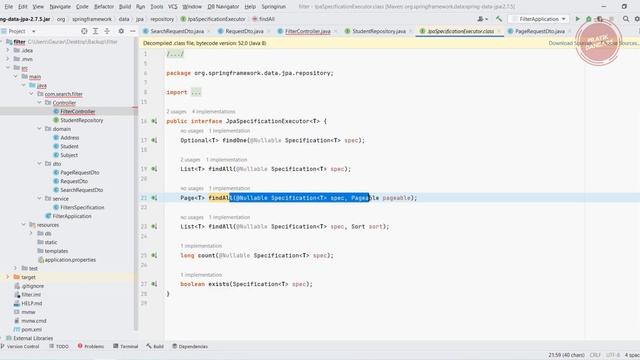
Task: Close the JpaSpecificationExecutor.class tab
Action: 499,31
